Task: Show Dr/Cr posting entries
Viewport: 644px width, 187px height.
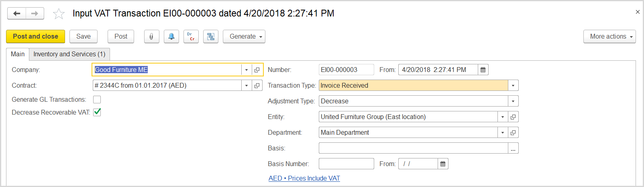Action: pos(191,36)
